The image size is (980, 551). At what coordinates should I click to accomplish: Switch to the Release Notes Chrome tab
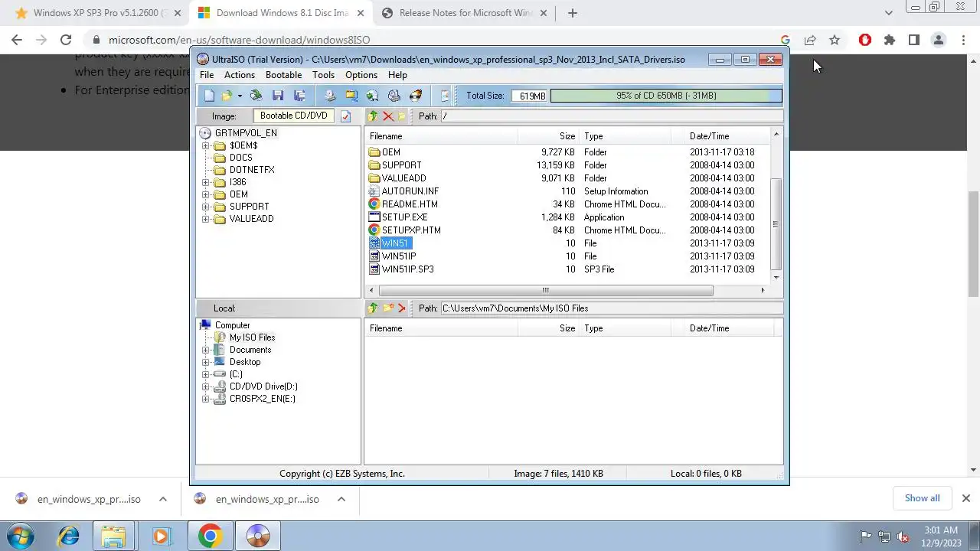pyautogui.click(x=466, y=13)
